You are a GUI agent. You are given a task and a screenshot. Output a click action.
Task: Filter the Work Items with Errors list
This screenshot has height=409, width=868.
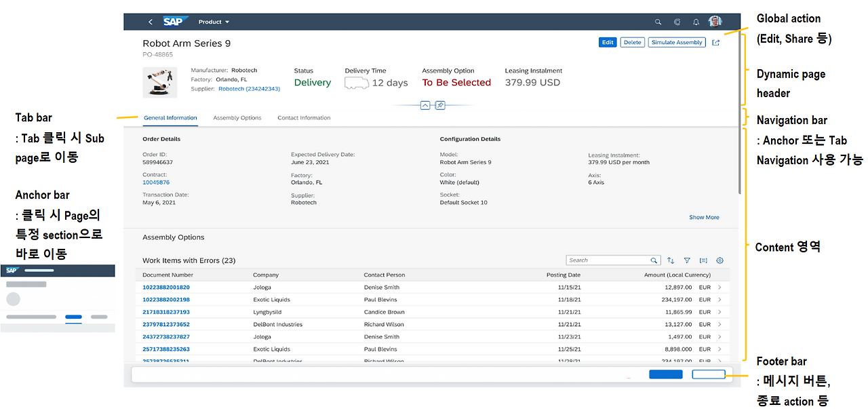click(x=687, y=260)
